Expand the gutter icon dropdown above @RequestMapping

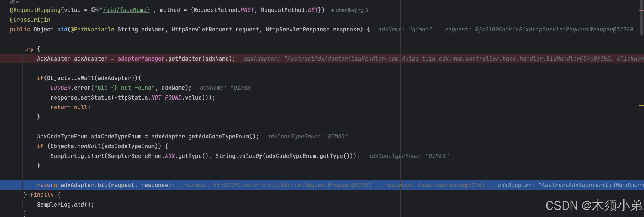click(x=14, y=2)
